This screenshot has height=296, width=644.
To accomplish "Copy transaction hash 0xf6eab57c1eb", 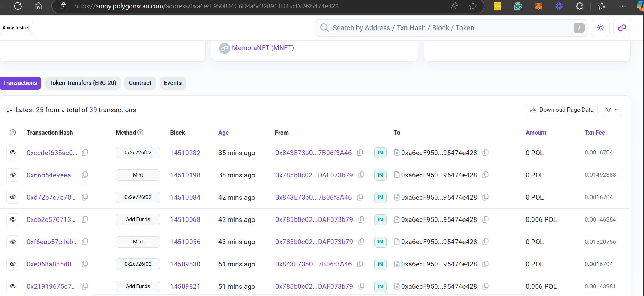I will click(84, 242).
